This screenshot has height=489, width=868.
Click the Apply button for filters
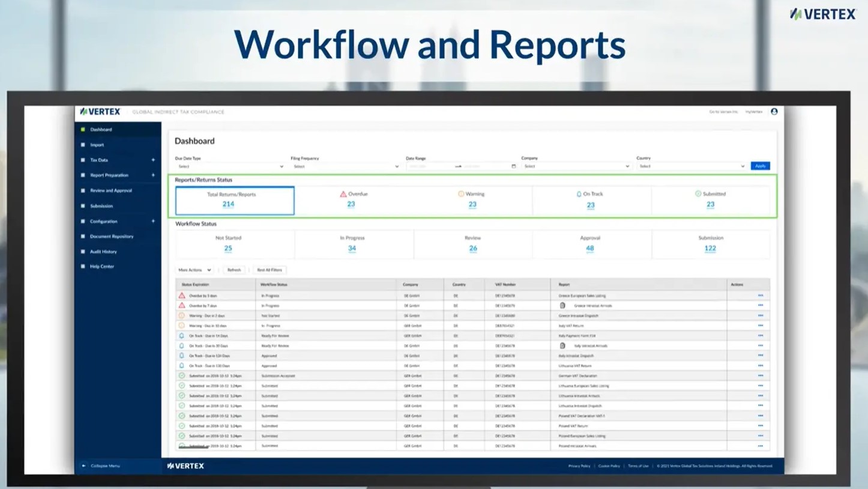click(759, 166)
